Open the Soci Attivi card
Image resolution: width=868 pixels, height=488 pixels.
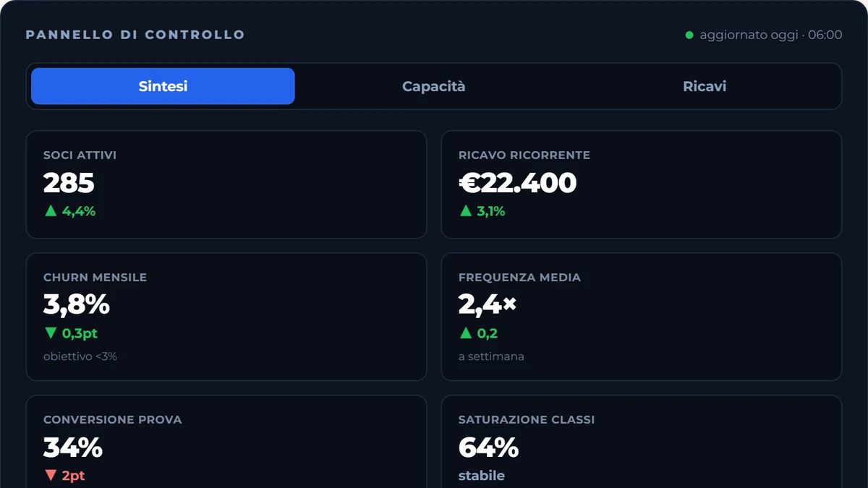(x=226, y=184)
